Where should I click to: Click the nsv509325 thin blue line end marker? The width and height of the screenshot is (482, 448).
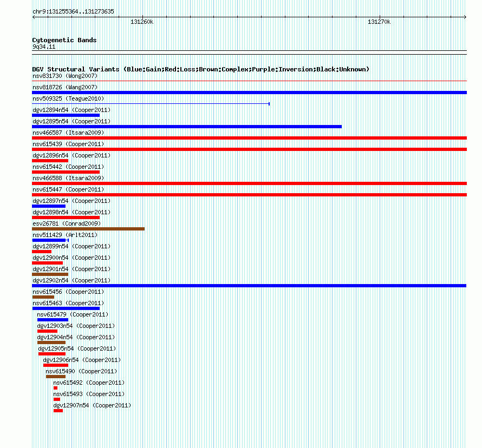(x=269, y=104)
